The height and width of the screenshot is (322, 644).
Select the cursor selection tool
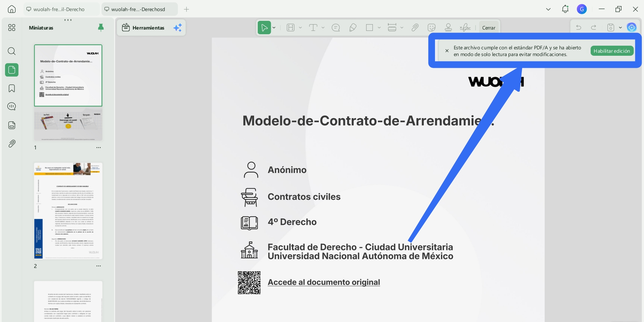pos(264,28)
